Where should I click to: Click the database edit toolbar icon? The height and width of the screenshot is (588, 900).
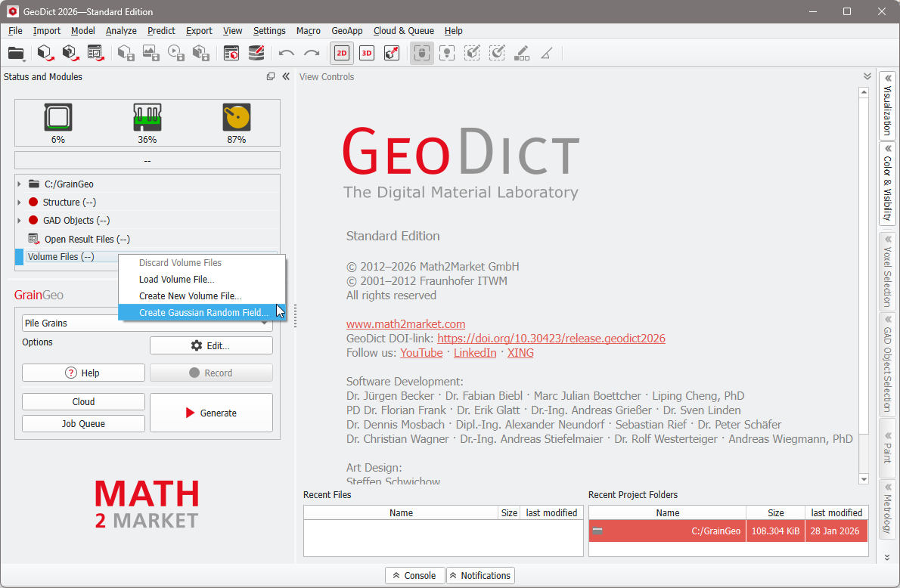pyautogui.click(x=256, y=53)
